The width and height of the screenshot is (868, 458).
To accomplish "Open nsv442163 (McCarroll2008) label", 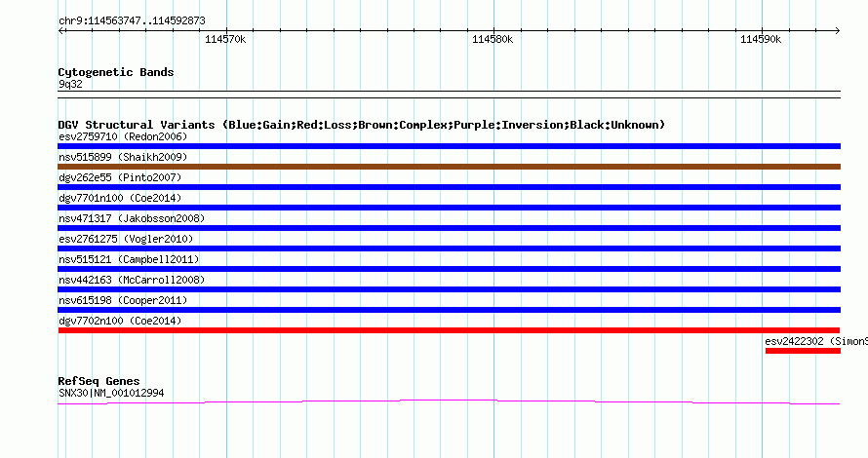I will [132, 280].
